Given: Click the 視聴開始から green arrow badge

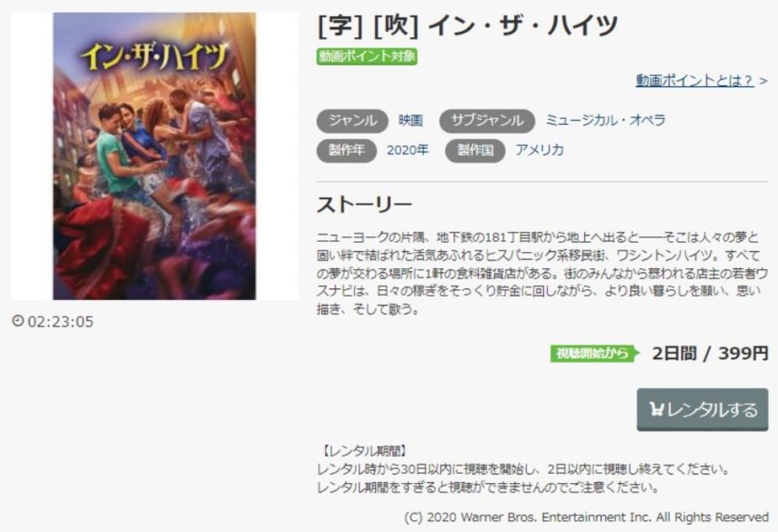Looking at the screenshot, I should click(x=594, y=354).
